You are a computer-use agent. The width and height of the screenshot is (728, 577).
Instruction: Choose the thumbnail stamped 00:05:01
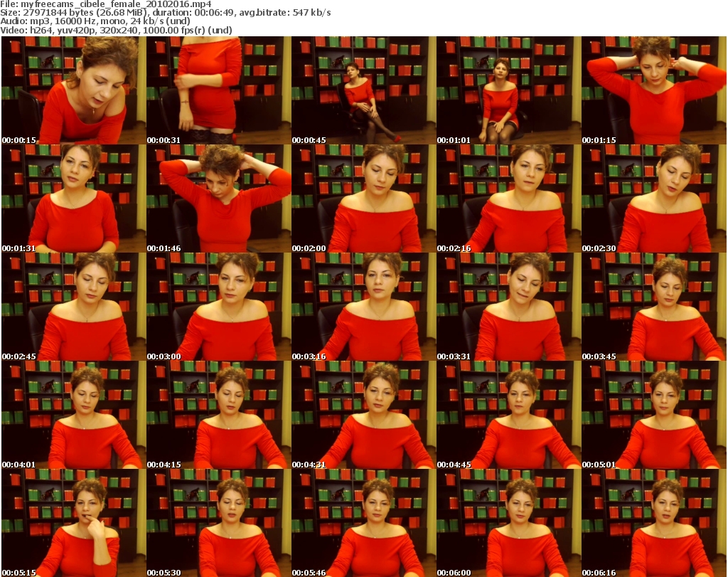pos(654,415)
